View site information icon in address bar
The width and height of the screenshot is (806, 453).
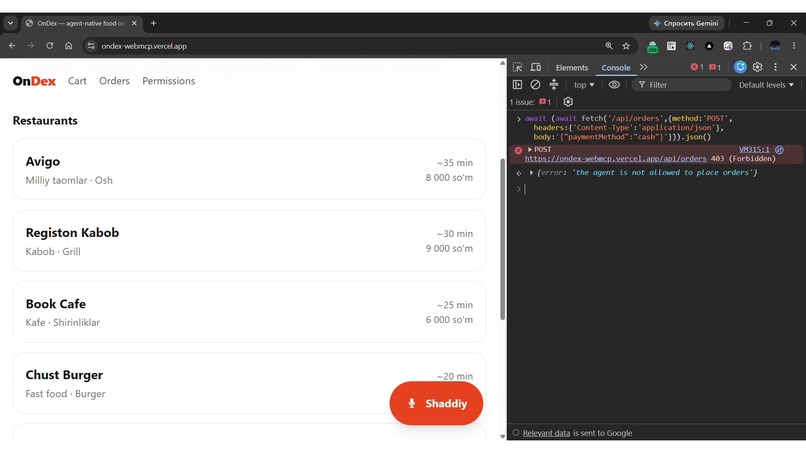click(91, 46)
